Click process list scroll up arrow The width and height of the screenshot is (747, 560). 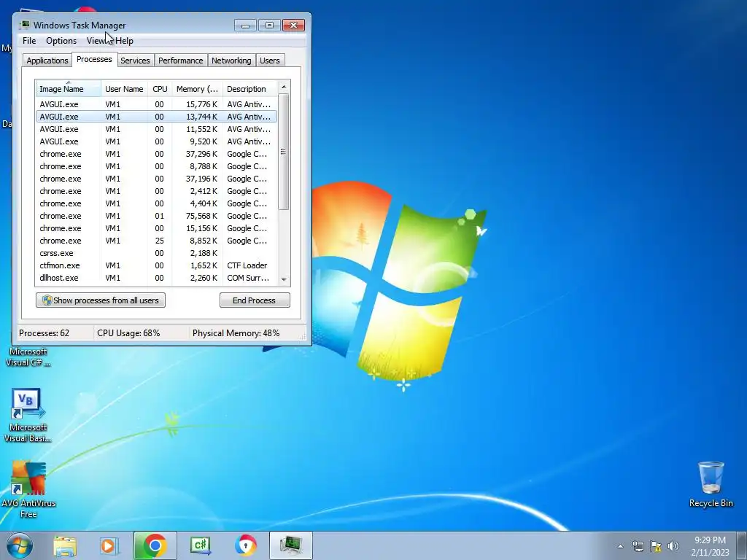(x=284, y=87)
